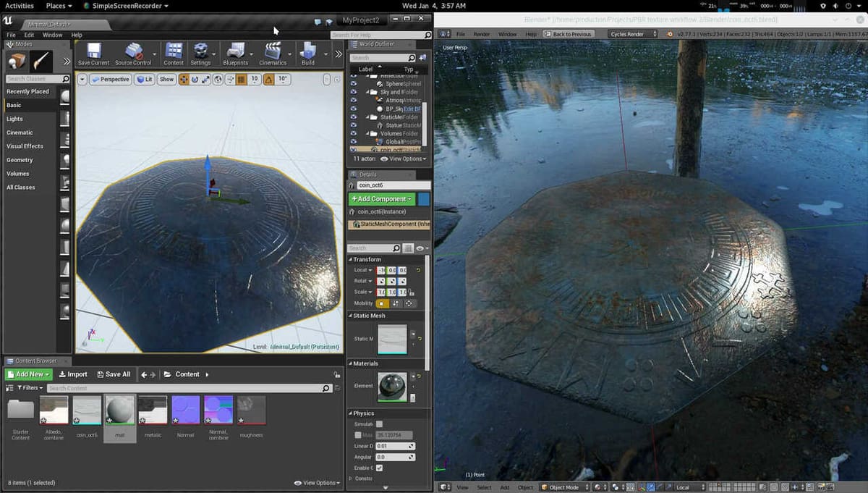Open World Outliner View Options dropdown
Image resolution: width=868 pixels, height=493 pixels.
(404, 159)
